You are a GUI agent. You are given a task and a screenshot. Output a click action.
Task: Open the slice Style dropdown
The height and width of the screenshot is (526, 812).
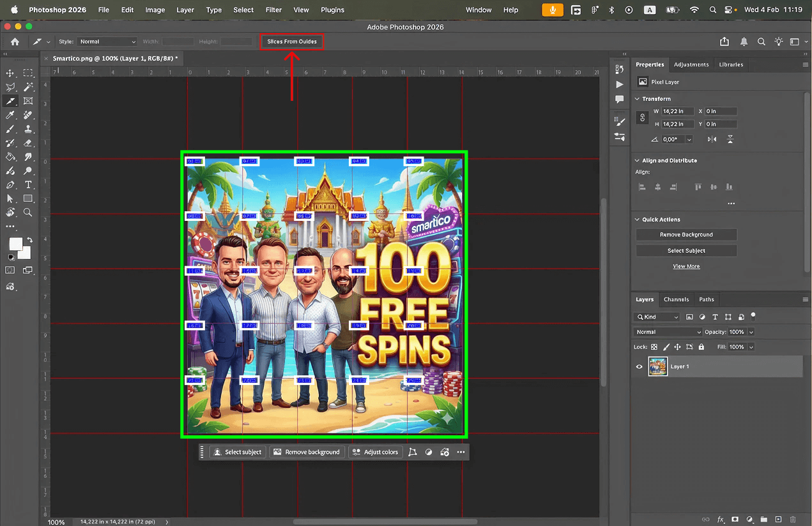point(107,41)
